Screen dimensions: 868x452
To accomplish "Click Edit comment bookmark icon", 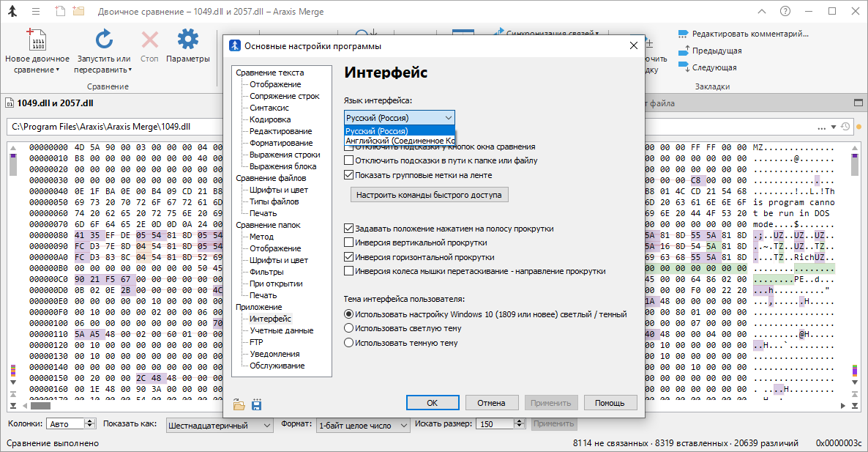I will (x=683, y=34).
